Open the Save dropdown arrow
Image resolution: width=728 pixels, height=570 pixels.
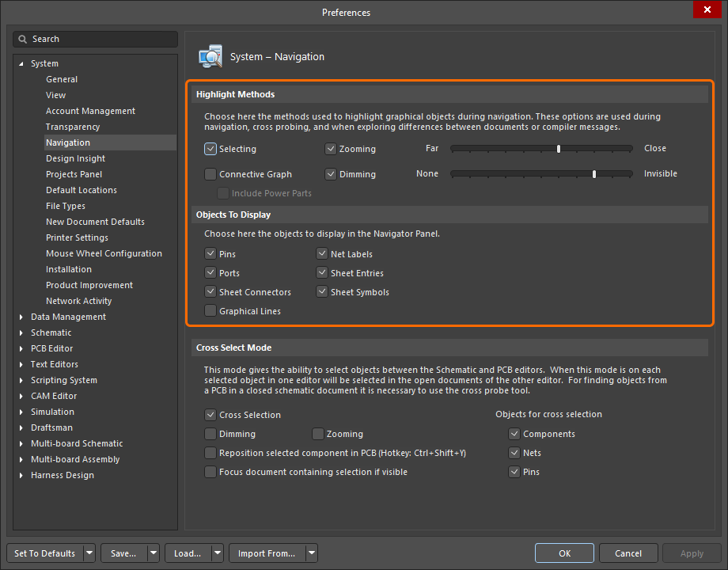point(153,553)
